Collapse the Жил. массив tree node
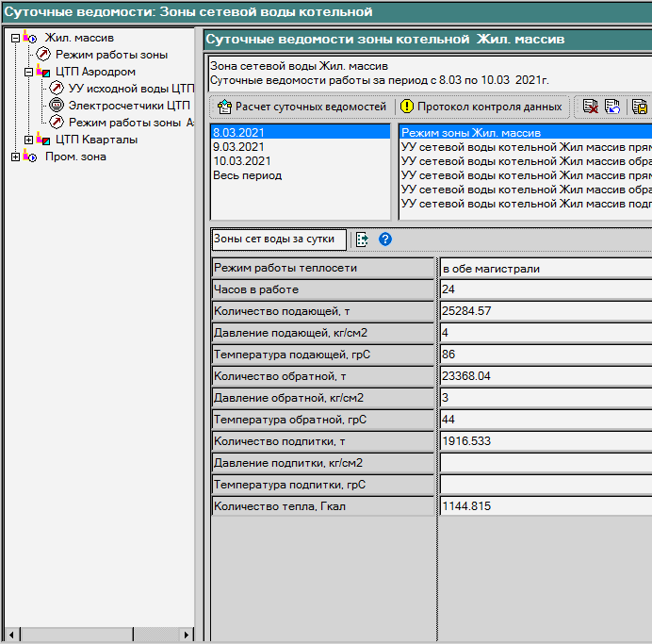Image resolution: width=652 pixels, height=644 pixels. pos(15,38)
